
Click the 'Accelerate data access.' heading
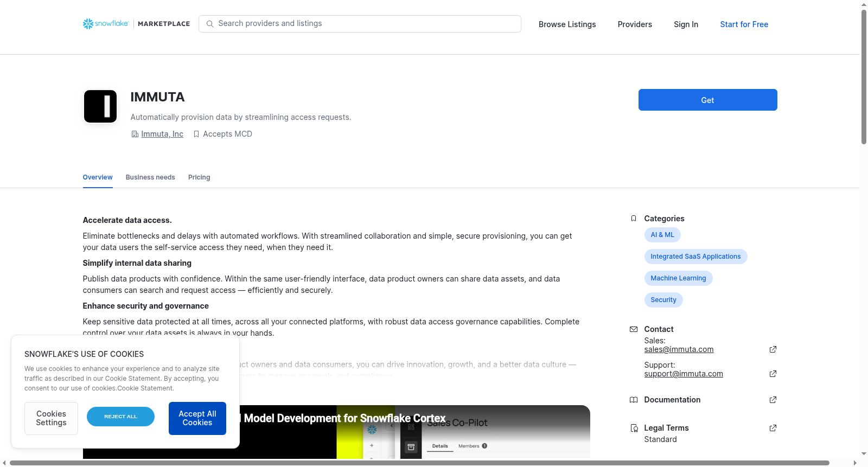click(x=127, y=220)
